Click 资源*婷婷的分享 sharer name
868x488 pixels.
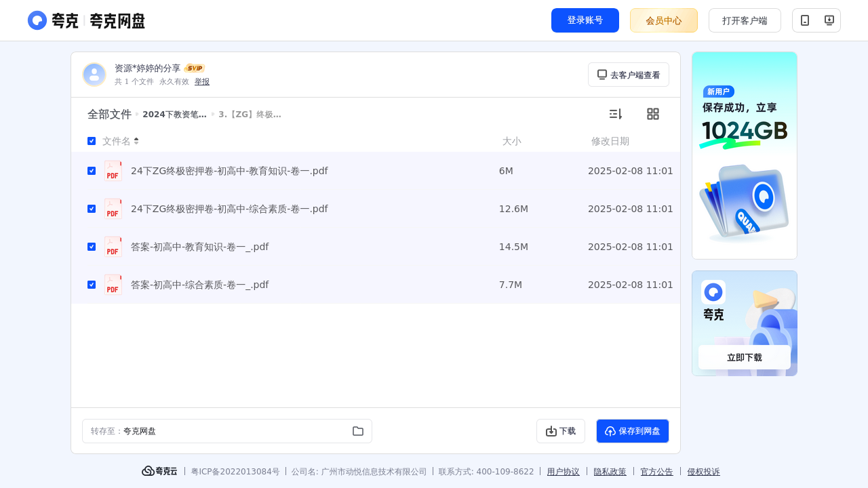pos(148,68)
